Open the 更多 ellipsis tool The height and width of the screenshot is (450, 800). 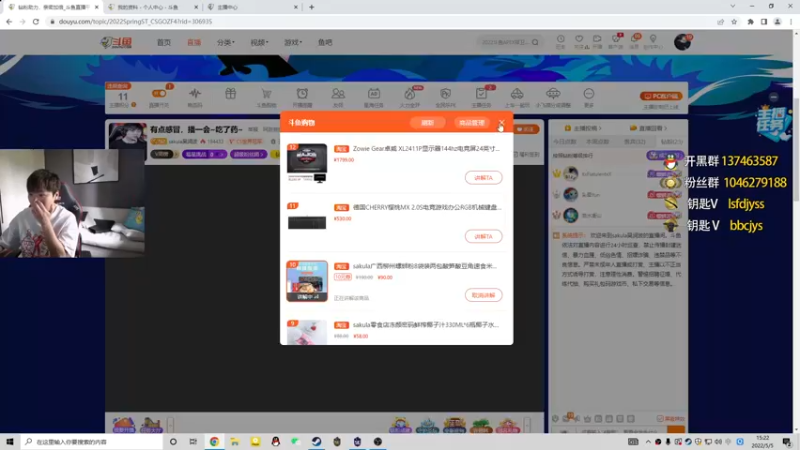coord(589,97)
